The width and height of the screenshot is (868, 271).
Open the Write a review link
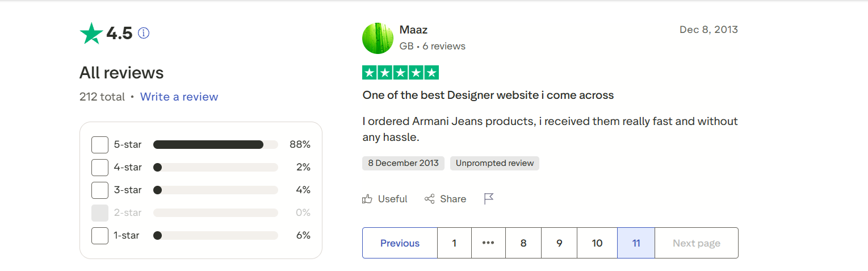[x=179, y=97]
